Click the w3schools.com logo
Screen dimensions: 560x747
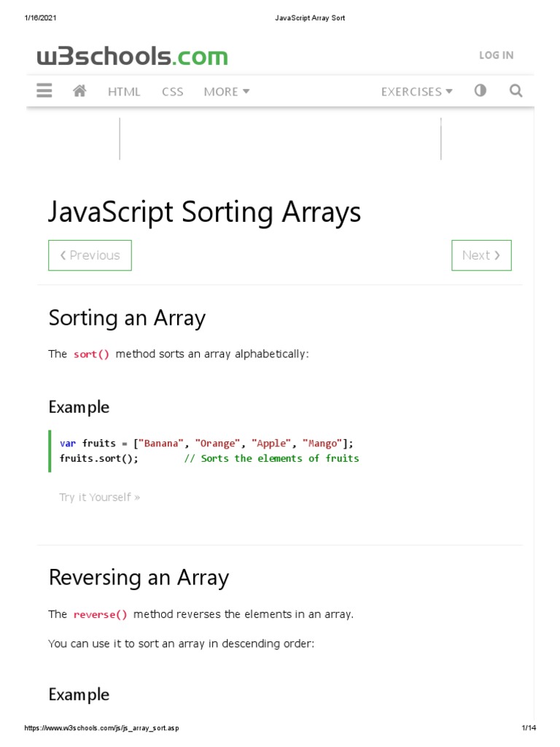[133, 56]
